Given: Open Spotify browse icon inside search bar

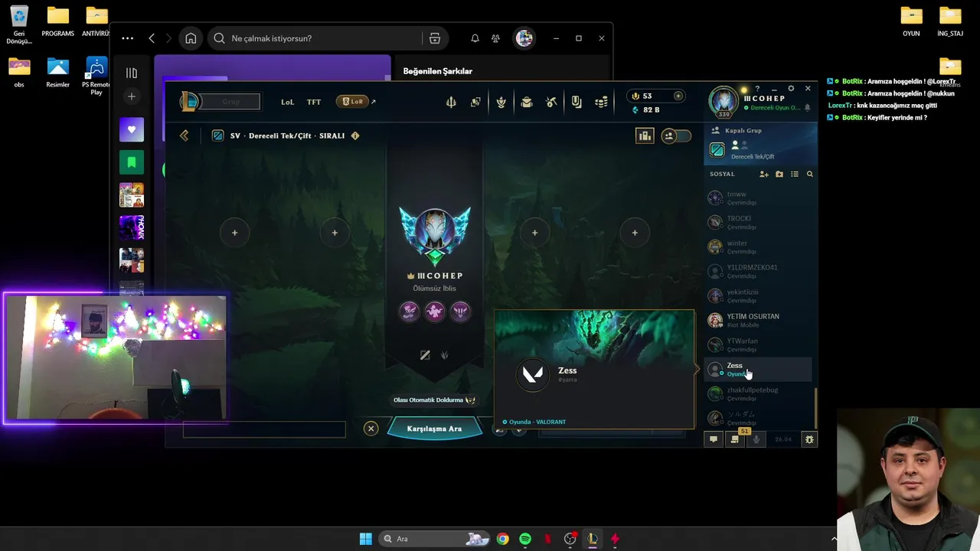Looking at the screenshot, I should point(435,38).
